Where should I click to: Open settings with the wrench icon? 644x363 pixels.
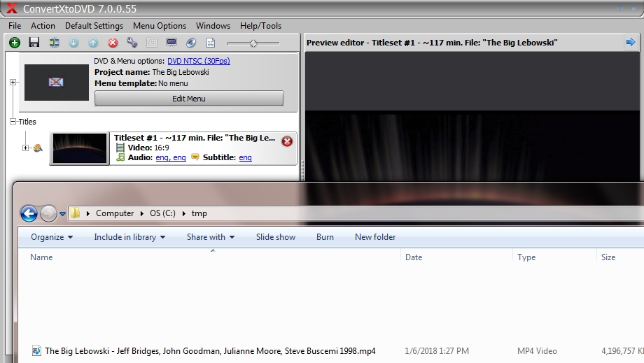pyautogui.click(x=132, y=42)
